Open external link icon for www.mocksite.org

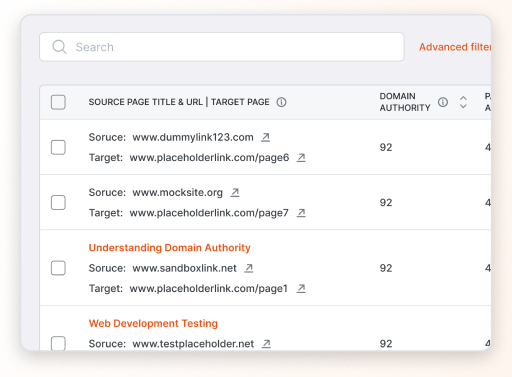click(235, 192)
